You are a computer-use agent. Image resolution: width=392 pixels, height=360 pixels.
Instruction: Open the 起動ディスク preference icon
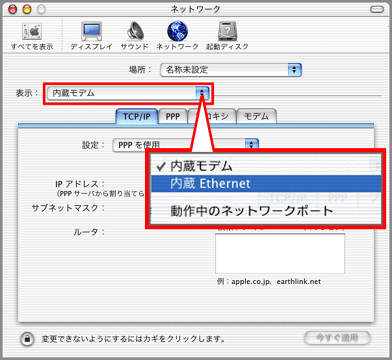click(227, 36)
